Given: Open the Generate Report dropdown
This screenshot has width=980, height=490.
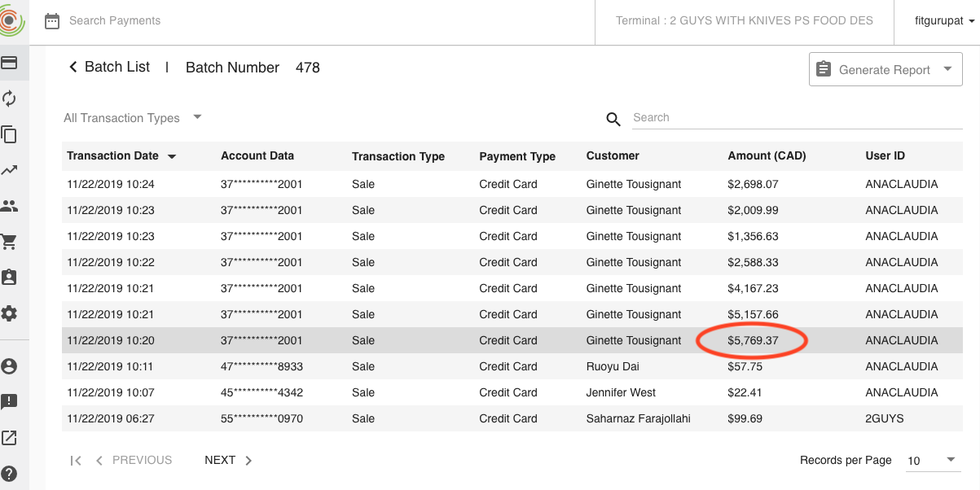Looking at the screenshot, I should point(886,70).
